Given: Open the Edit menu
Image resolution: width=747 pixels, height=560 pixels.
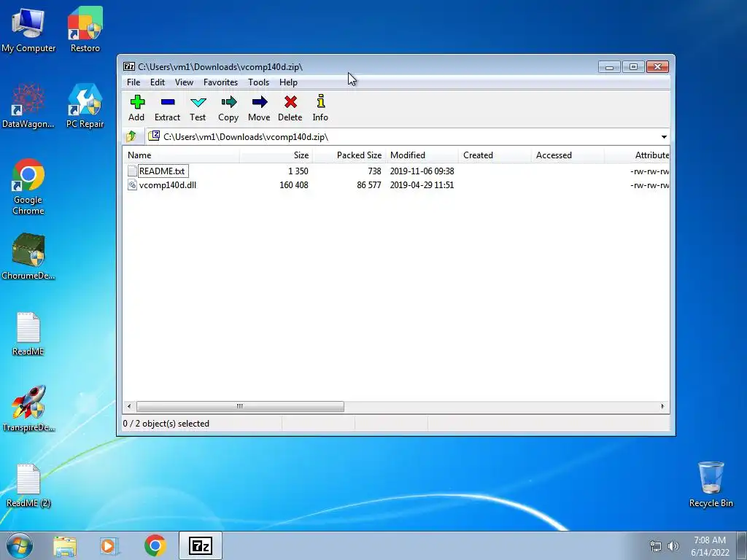Looking at the screenshot, I should 158,82.
